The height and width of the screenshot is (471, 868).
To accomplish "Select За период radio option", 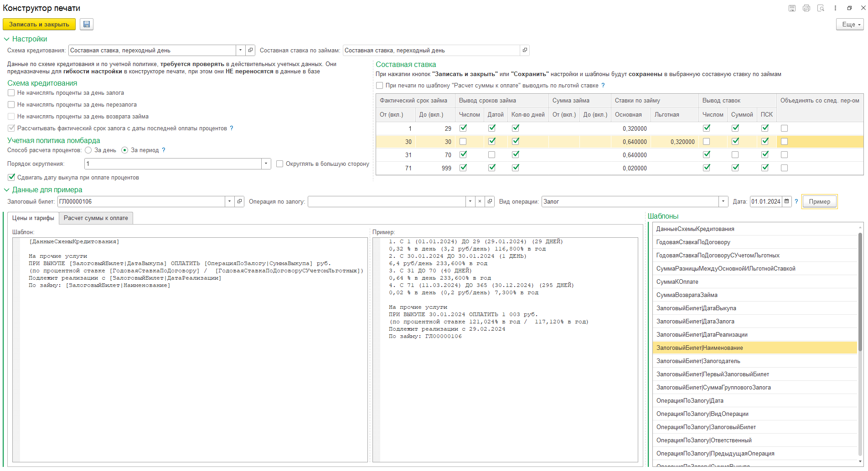I will (125, 150).
